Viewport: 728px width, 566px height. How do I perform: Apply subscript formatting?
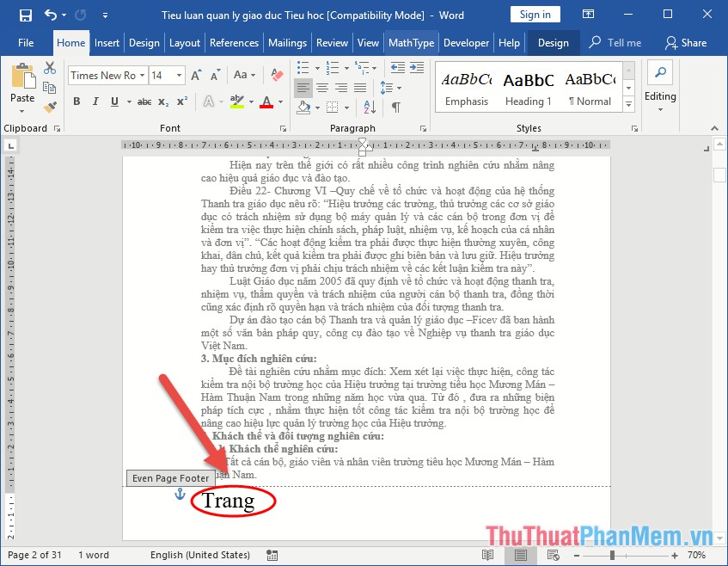tap(163, 102)
